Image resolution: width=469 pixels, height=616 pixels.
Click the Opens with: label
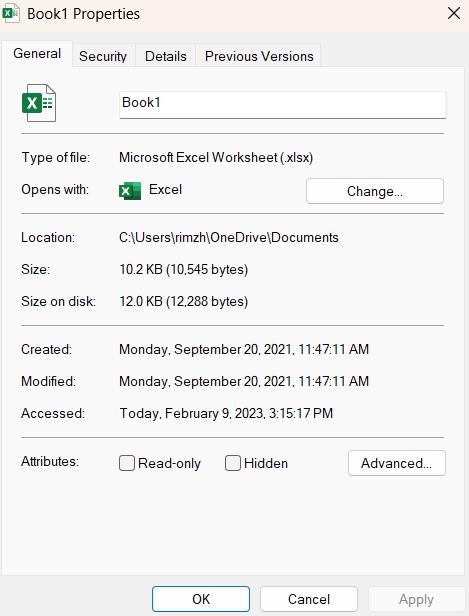(55, 190)
